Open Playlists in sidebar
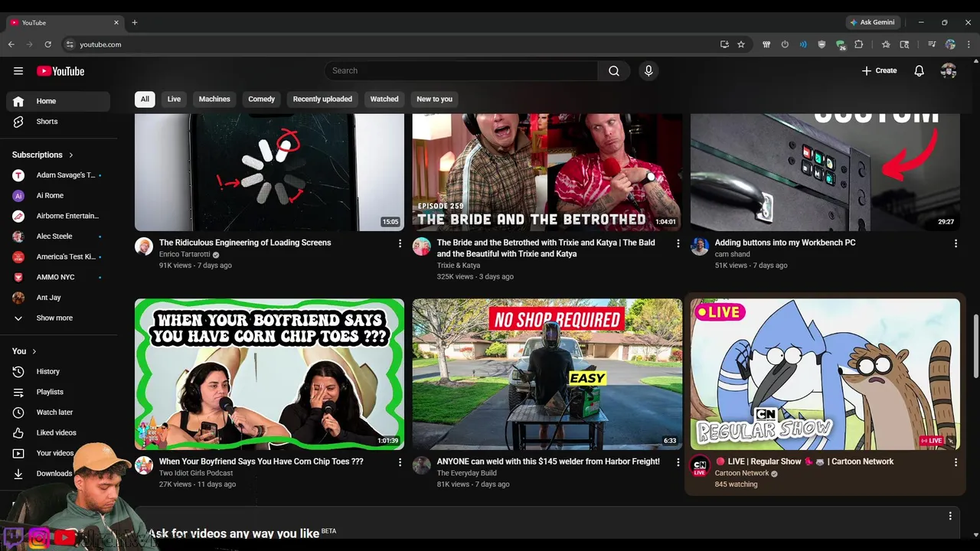 point(58,392)
